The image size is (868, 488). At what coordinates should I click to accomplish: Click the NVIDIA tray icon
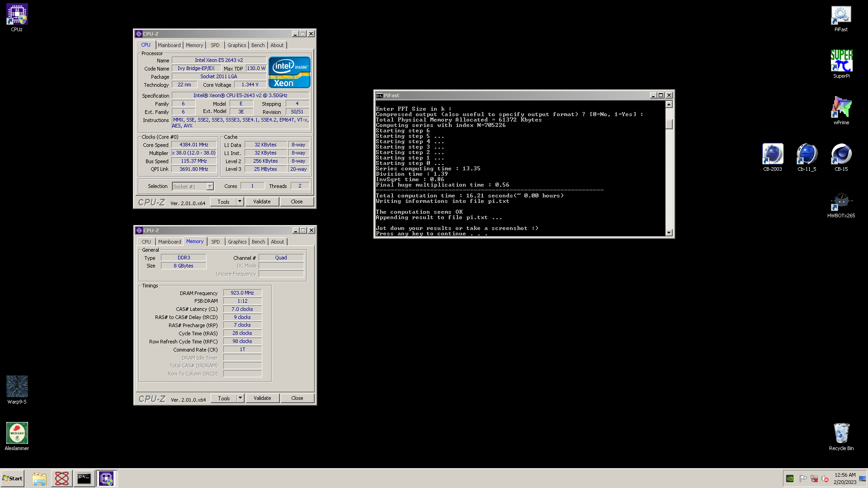[x=790, y=479]
